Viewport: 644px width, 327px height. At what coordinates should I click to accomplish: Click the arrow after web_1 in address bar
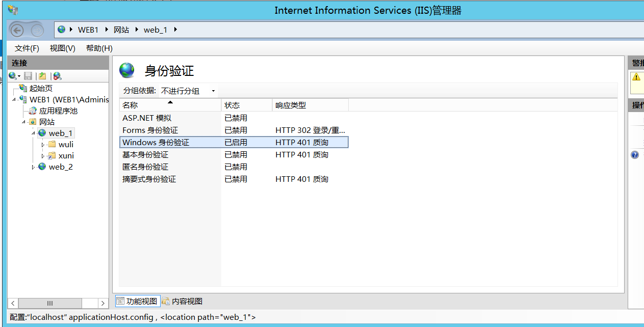coord(175,30)
